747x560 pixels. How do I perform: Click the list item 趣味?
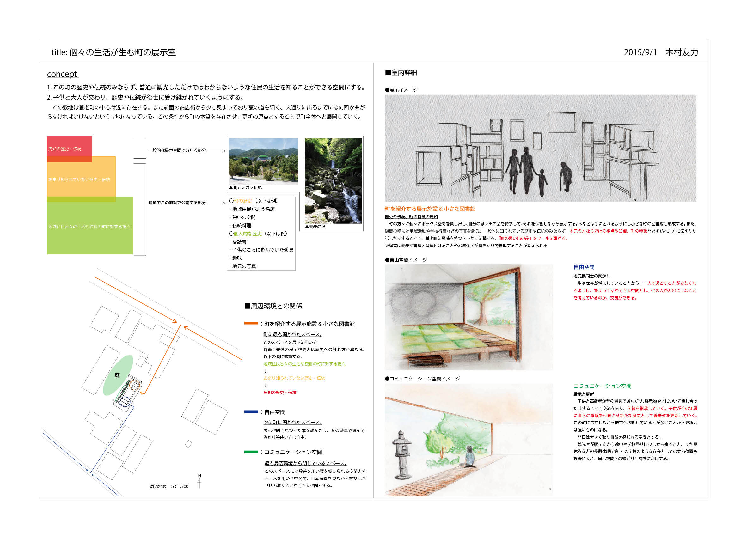coord(237,258)
